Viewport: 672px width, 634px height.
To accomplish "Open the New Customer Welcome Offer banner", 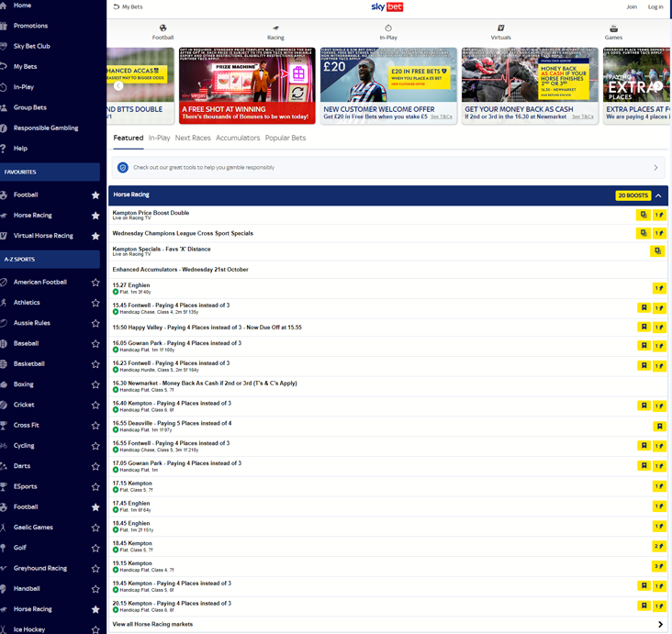I will 388,85.
